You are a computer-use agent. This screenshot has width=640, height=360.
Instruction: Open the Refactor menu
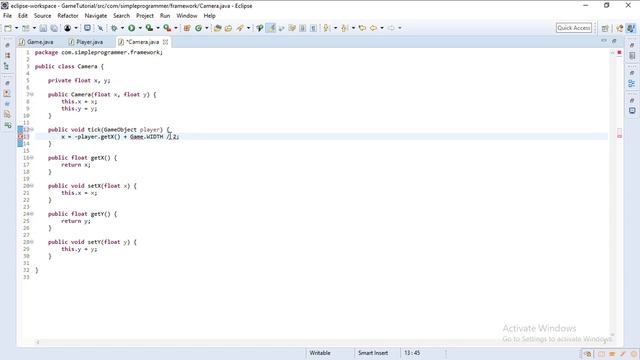click(68, 16)
